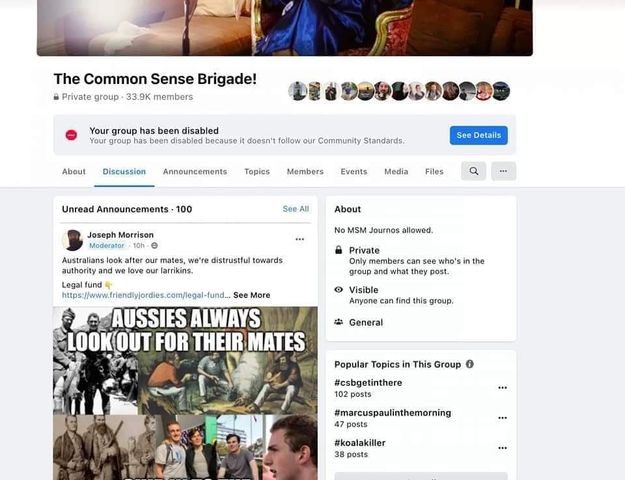Expand post text with See More

(x=252, y=295)
